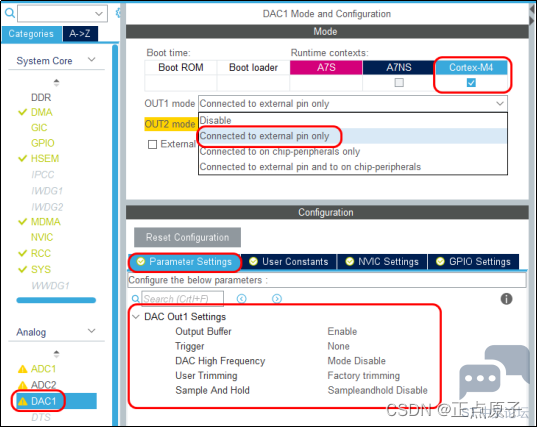Screen dimensions: 538x428
Task: Select SYS peripheral
Action: click(x=41, y=269)
